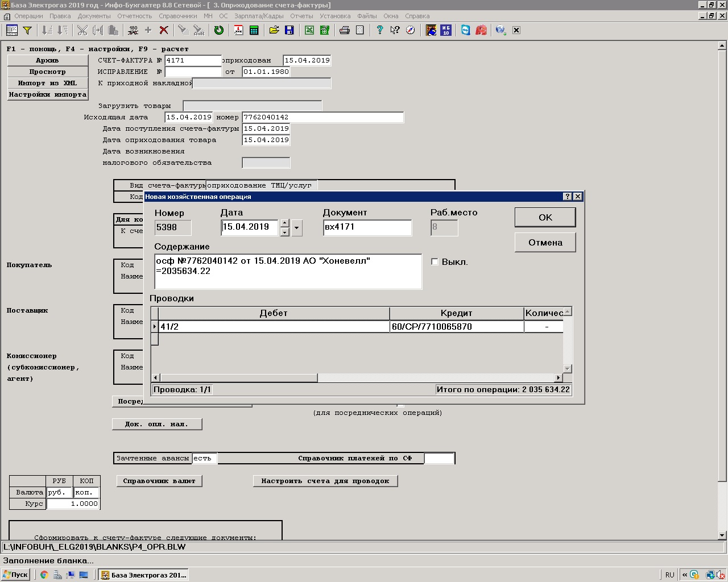Click the blue ИБ 10 icon
This screenshot has width=728, height=582.
(446, 30)
